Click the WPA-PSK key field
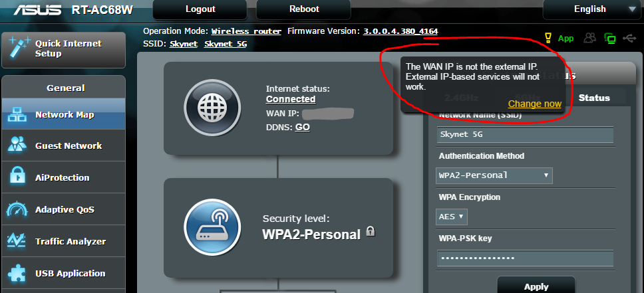Screen dimensions: 644x293 pos(526,258)
